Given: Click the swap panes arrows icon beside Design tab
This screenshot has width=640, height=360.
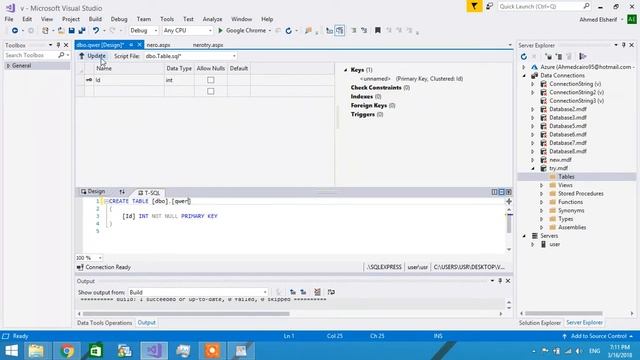Looking at the screenshot, I should pos(122,191).
